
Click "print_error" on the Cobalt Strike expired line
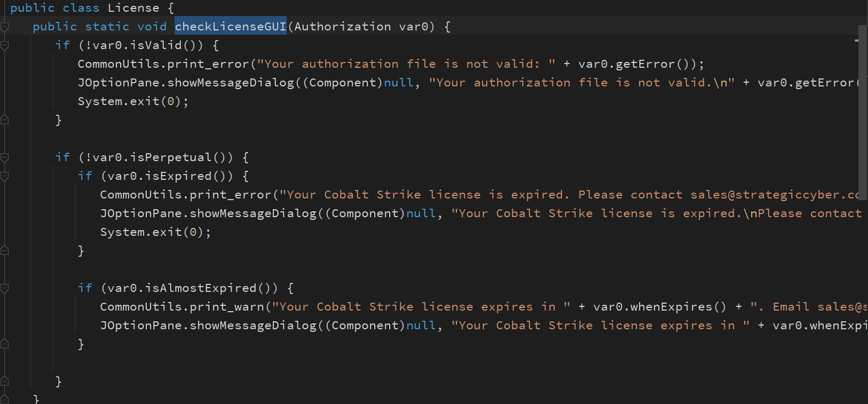pos(231,195)
